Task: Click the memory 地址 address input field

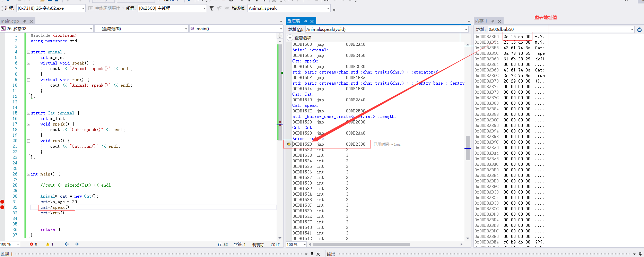Action: [x=558, y=29]
